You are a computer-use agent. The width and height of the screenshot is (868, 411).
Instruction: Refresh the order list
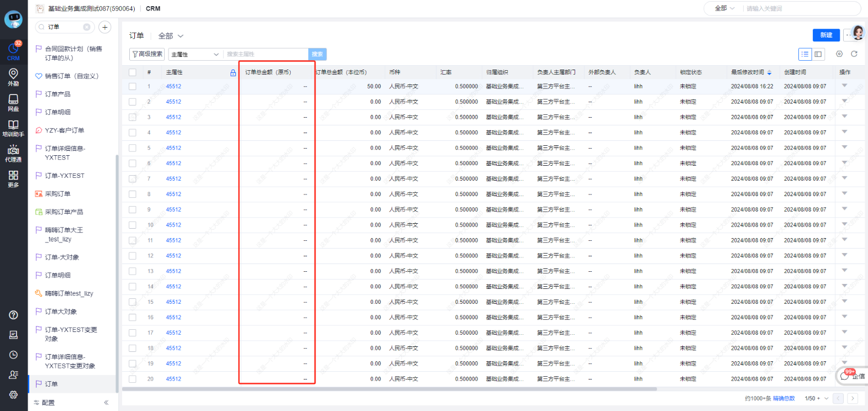coord(854,54)
